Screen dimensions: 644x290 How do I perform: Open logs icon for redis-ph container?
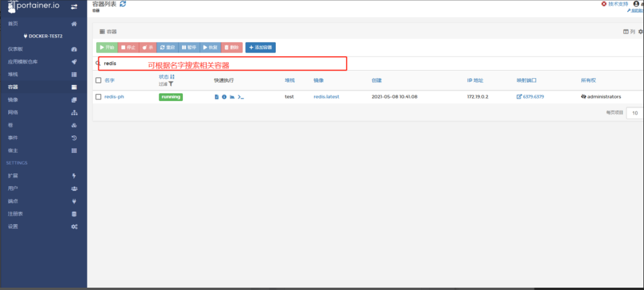point(217,97)
